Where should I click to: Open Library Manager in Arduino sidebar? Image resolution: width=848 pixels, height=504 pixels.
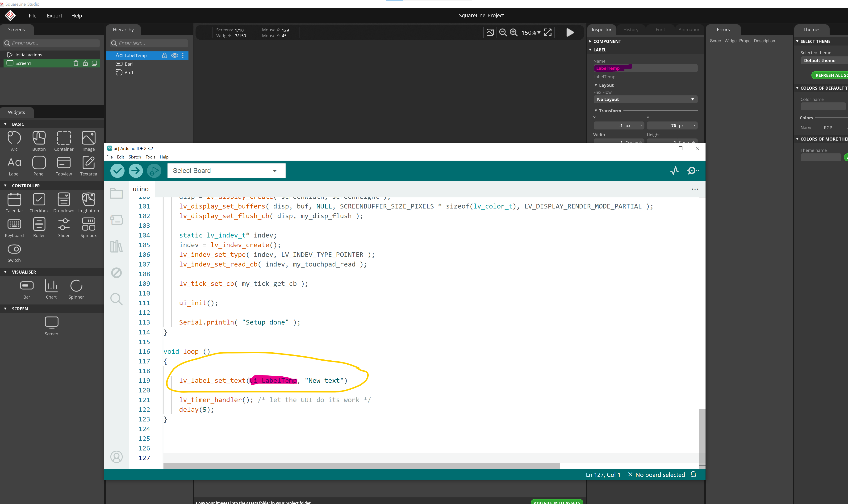pyautogui.click(x=116, y=246)
